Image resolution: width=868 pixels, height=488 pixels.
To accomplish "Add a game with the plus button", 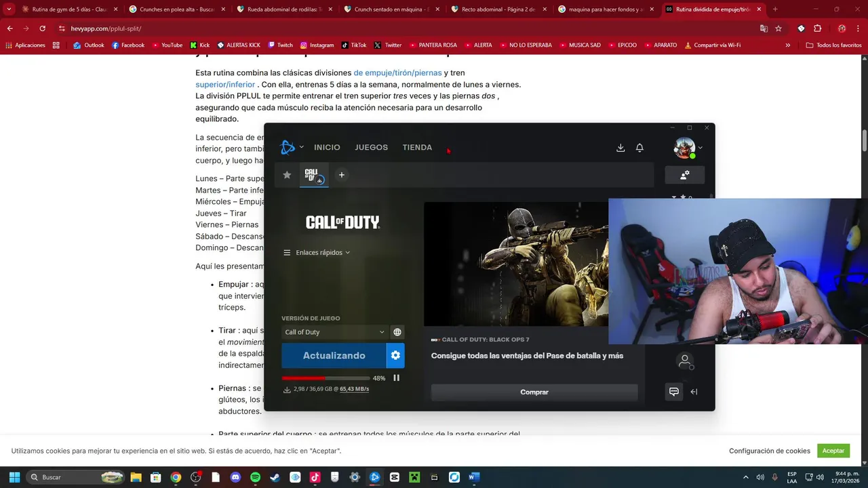I will (342, 175).
